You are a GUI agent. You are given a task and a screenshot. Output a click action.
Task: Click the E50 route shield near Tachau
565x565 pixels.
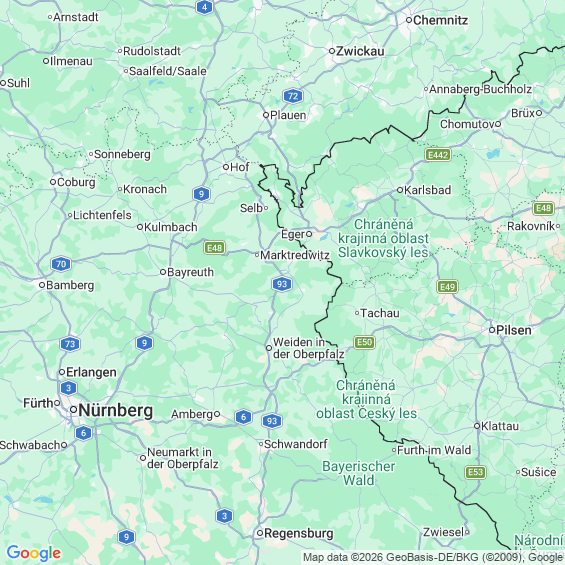pyautogui.click(x=364, y=342)
